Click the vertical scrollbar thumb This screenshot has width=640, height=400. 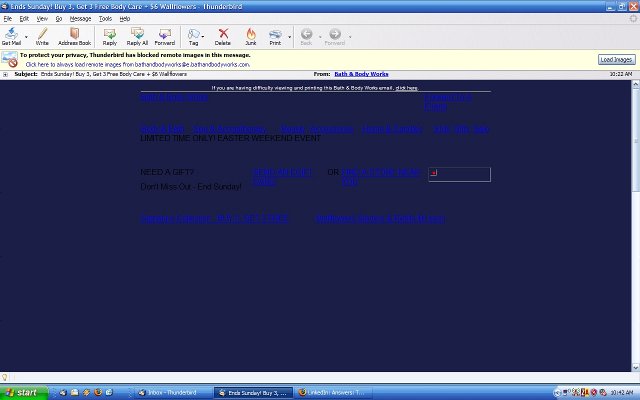click(636, 140)
